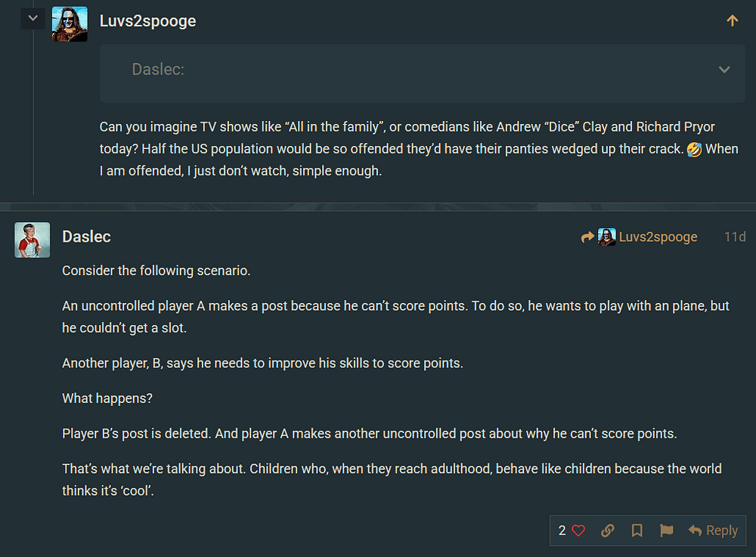
Task: Open Daslec's profile avatar
Action: tap(33, 240)
